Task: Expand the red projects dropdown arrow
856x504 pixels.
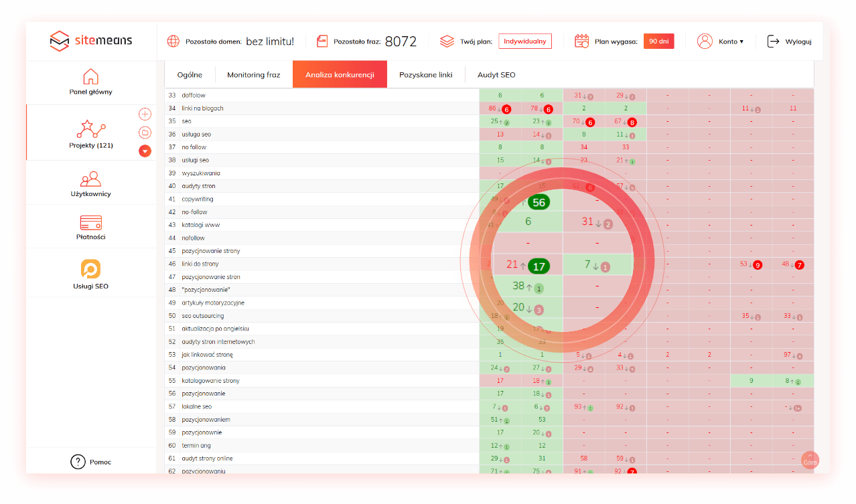Action: coord(145,151)
